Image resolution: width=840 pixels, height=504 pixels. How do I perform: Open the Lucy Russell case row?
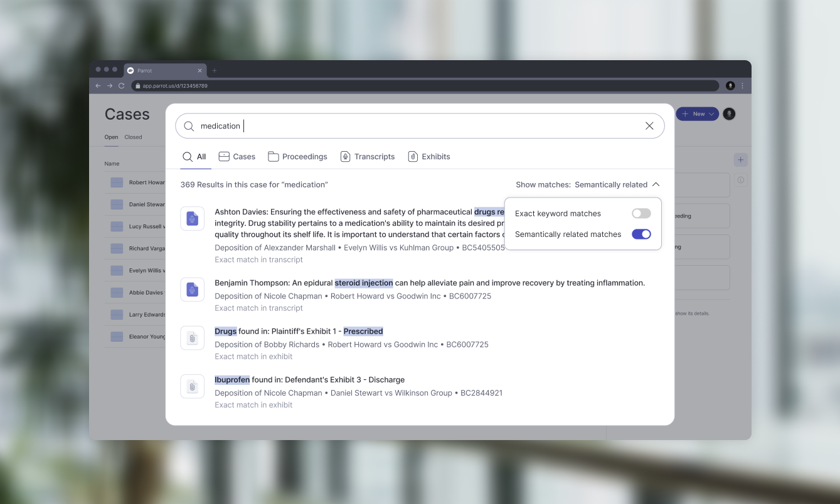(x=135, y=226)
